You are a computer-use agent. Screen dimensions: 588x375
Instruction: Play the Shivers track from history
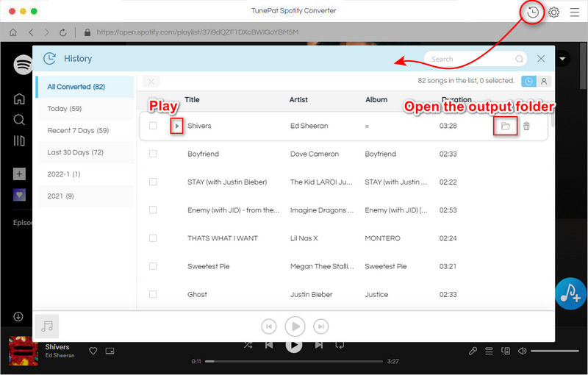click(x=176, y=126)
